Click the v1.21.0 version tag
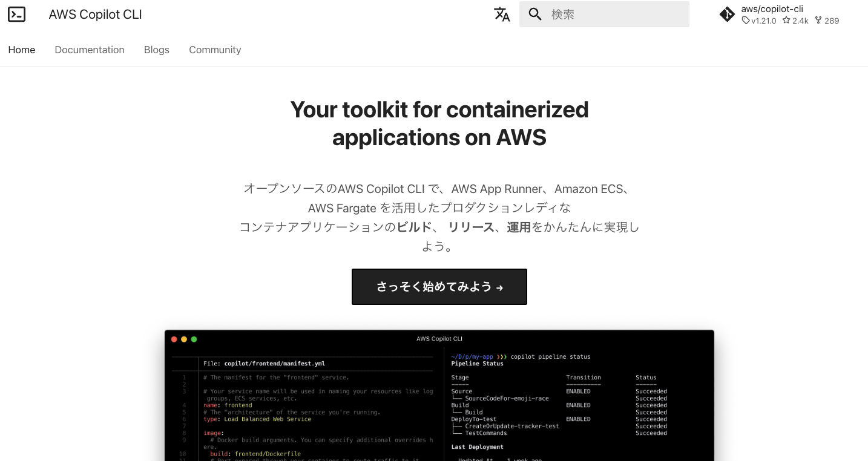This screenshot has height=461, width=868. pyautogui.click(x=759, y=21)
